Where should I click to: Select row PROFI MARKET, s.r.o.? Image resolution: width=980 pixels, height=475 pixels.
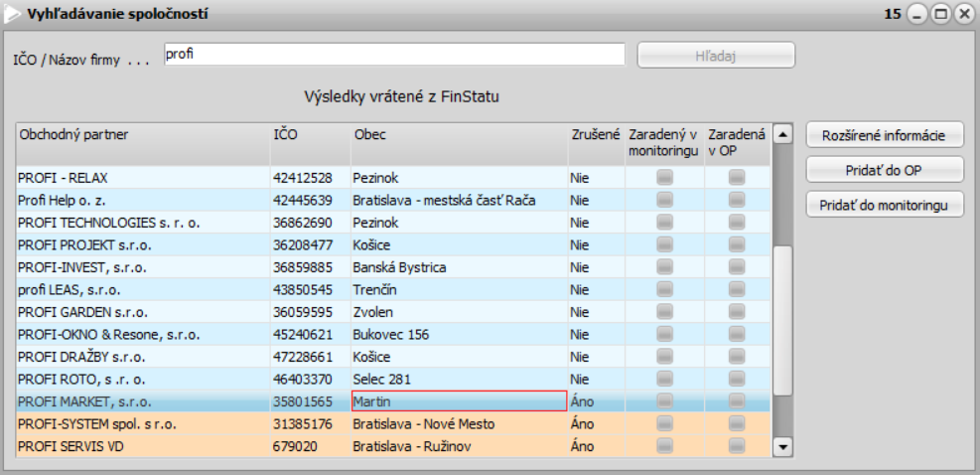click(x=393, y=401)
